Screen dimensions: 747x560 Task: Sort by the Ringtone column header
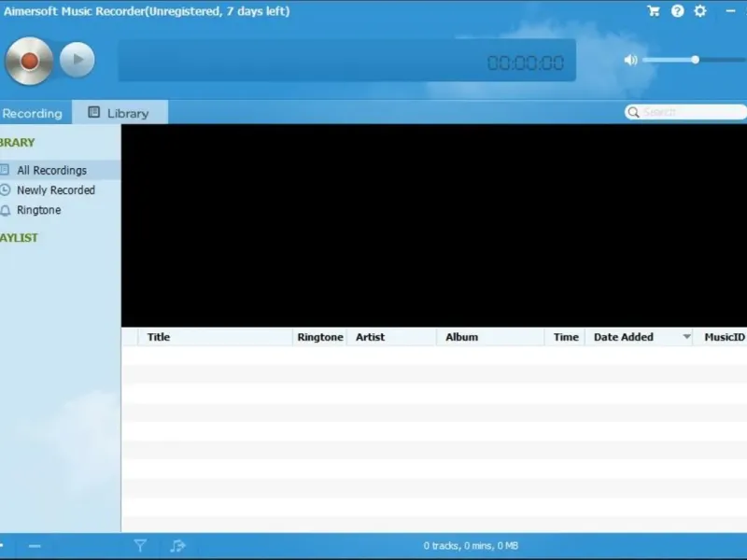click(319, 337)
